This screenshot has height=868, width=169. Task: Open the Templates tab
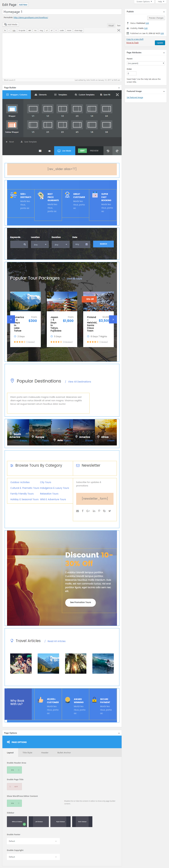[x=61, y=95]
